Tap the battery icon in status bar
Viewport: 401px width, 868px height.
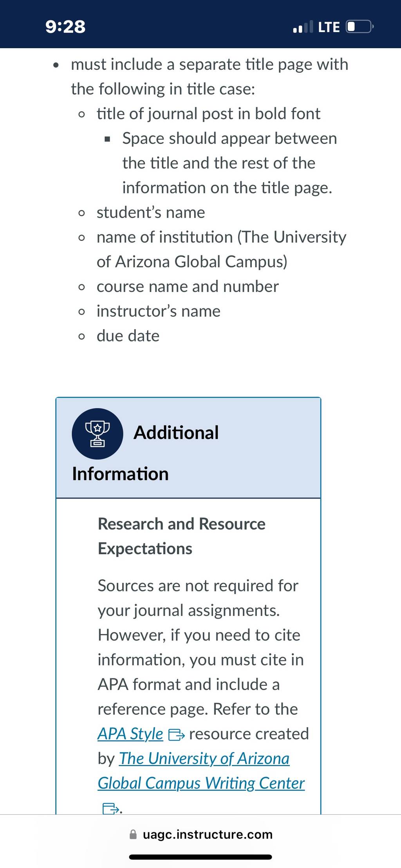click(360, 27)
